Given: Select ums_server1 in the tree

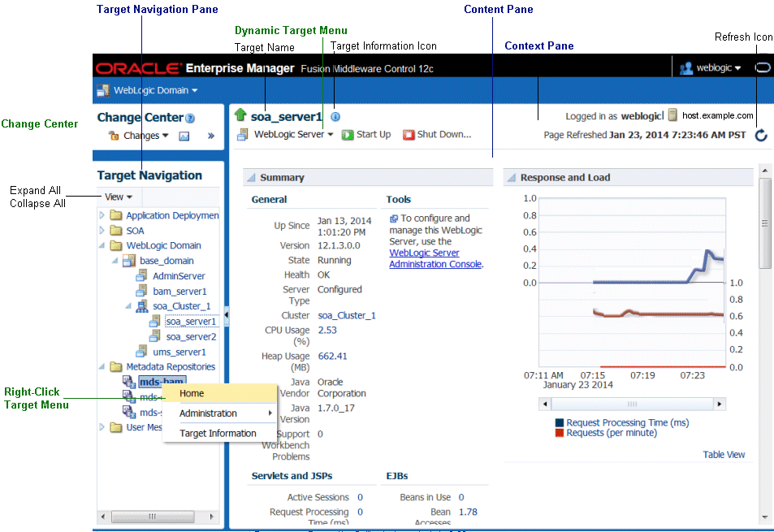Looking at the screenshot, I should click(179, 352).
